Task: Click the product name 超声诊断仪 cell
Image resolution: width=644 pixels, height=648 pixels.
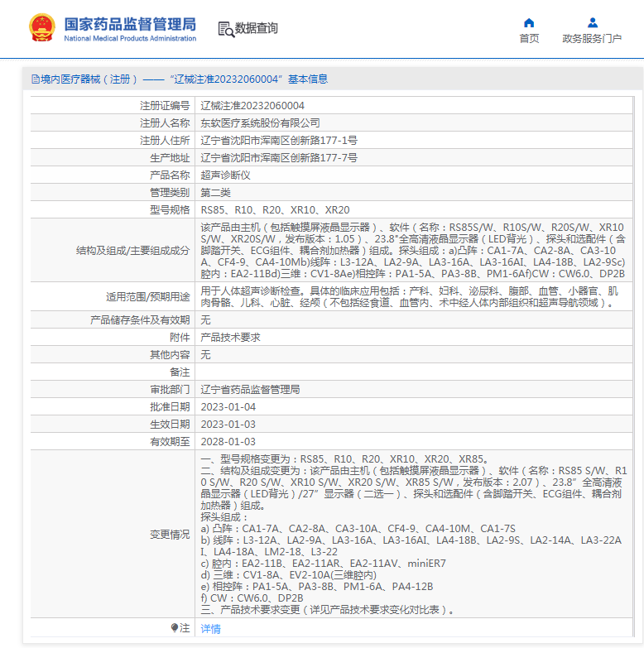Action: [225, 175]
